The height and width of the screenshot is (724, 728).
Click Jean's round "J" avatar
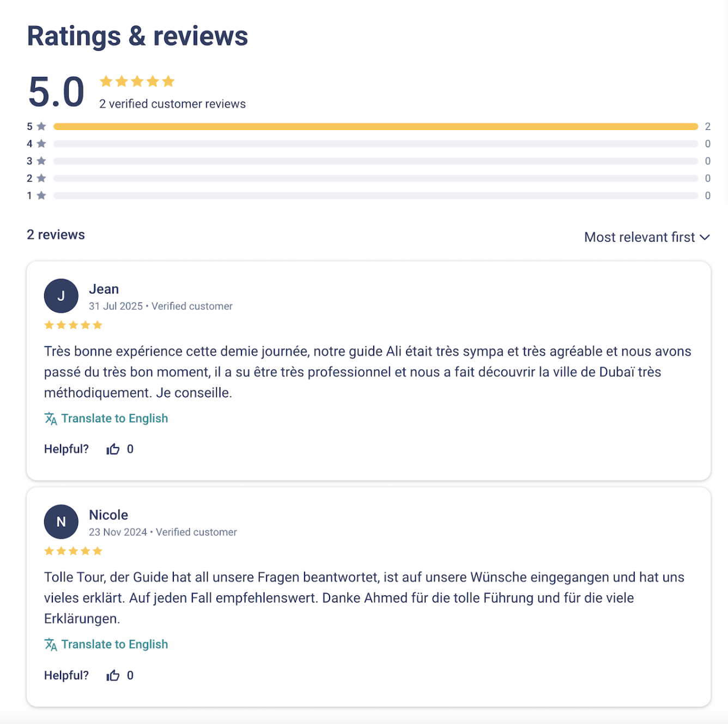[x=61, y=296]
